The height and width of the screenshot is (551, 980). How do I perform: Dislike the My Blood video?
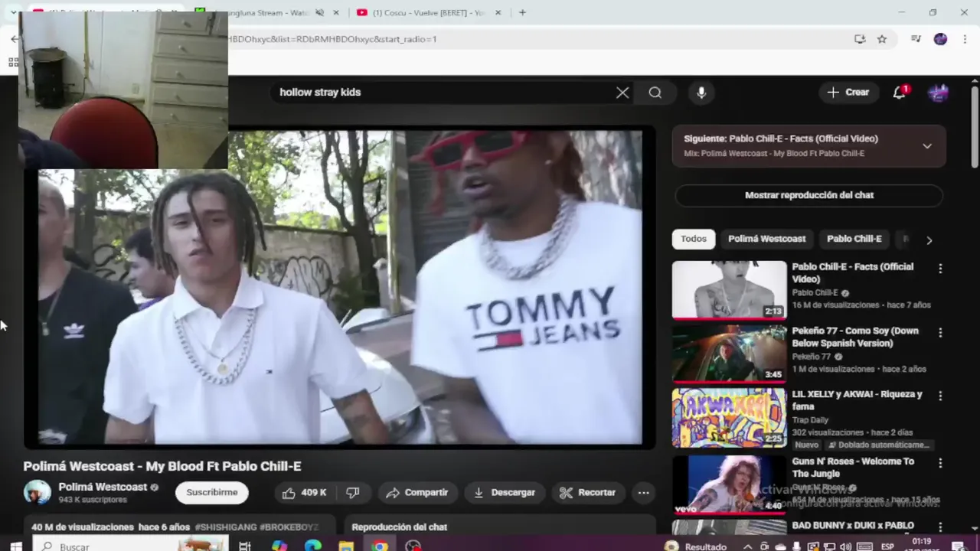coord(353,493)
